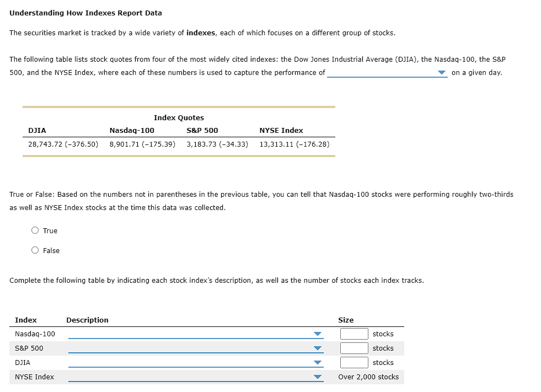Select the False radio button
The height and width of the screenshot is (392, 541).
pos(35,250)
